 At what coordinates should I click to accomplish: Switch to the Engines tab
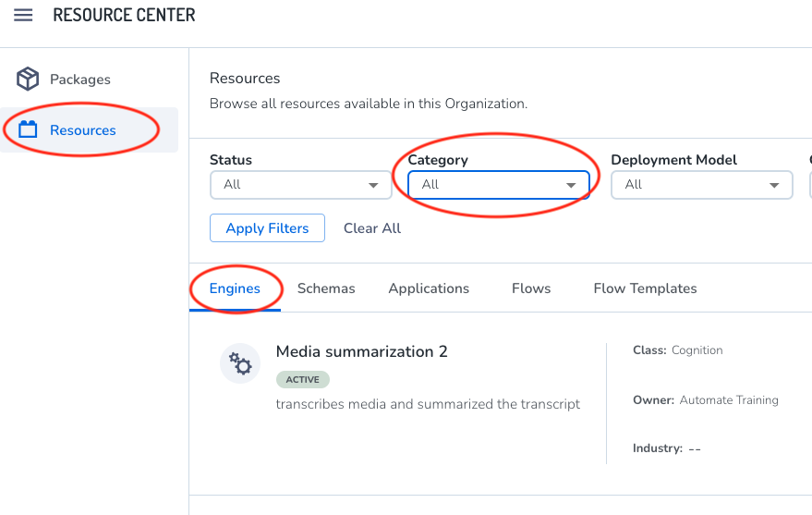click(x=235, y=288)
